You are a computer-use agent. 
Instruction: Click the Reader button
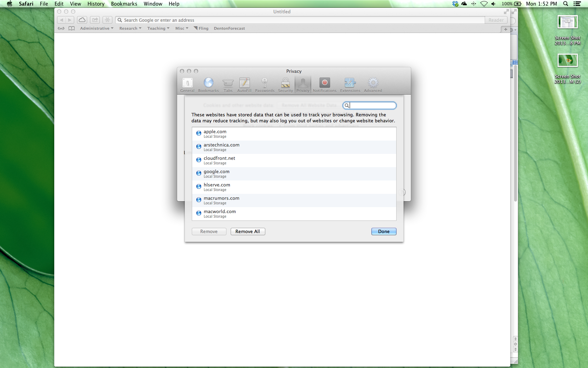click(x=496, y=20)
